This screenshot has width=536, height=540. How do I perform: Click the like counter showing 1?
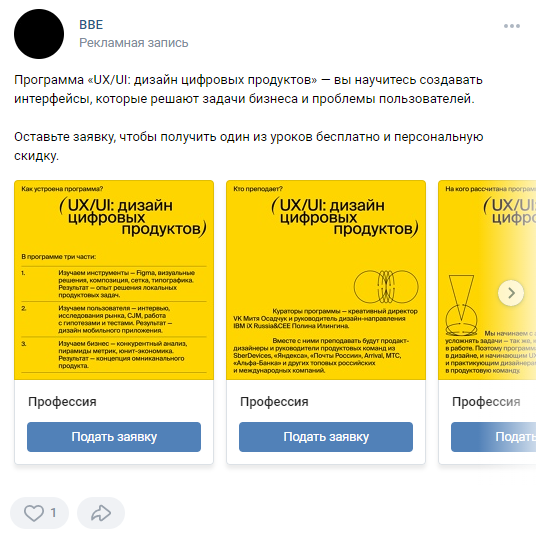tap(53, 513)
